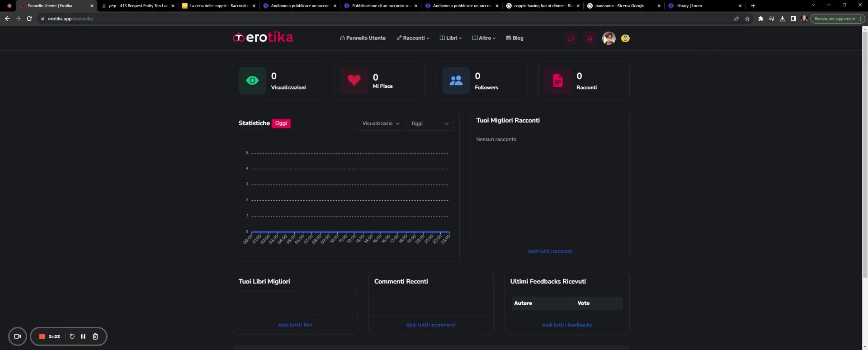Expand the Racconti navigation menu
Screen dimensions: 868x350
point(413,38)
